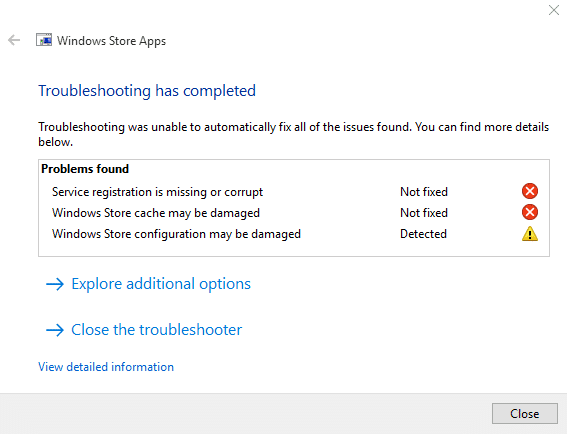Click the red error icon for Service registration
Viewport: 568px width, 434px height.
point(530,191)
